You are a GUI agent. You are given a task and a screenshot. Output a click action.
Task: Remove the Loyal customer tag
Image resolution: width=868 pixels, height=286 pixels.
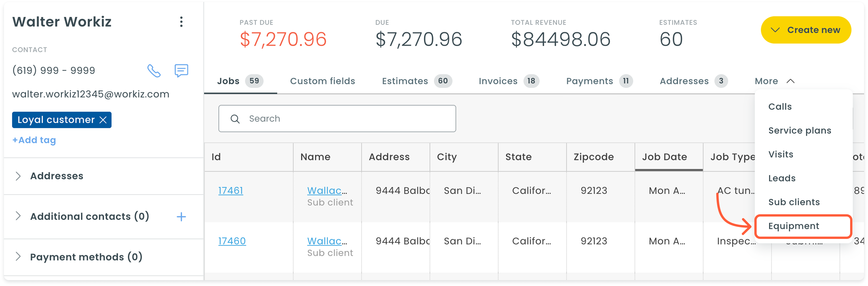tap(103, 120)
